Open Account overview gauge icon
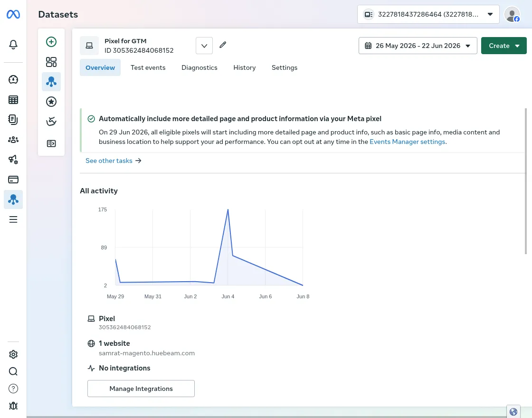532x418 pixels. [x=13, y=79]
